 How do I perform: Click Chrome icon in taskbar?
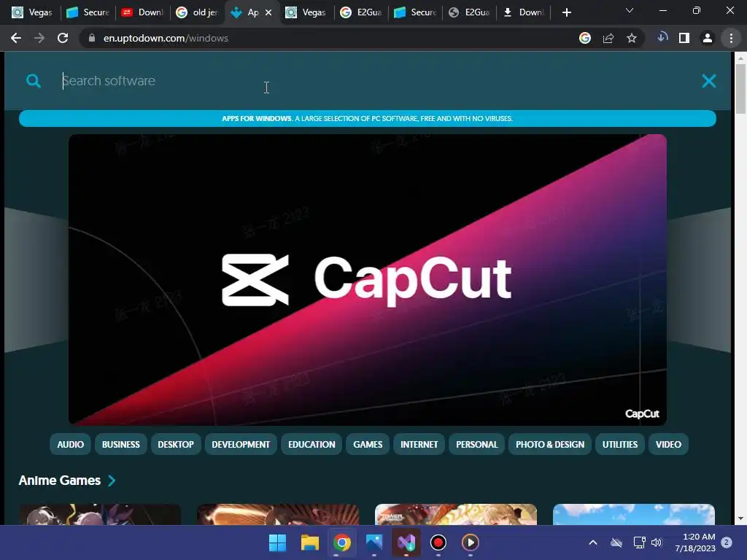pos(341,542)
